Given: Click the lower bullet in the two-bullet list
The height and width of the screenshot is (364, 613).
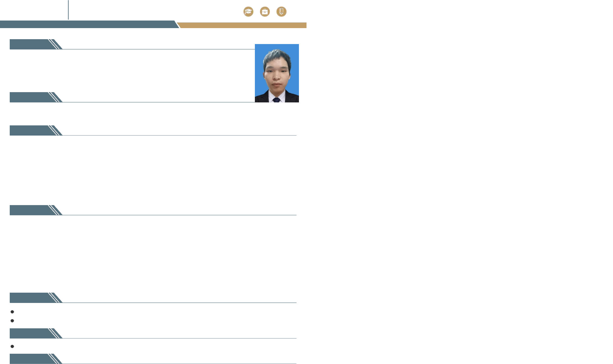Looking at the screenshot, I should 12,321.
